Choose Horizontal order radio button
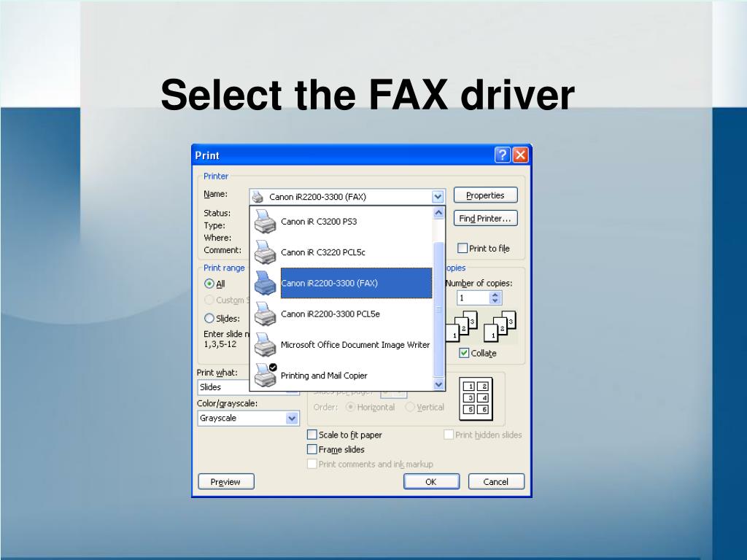 [351, 407]
